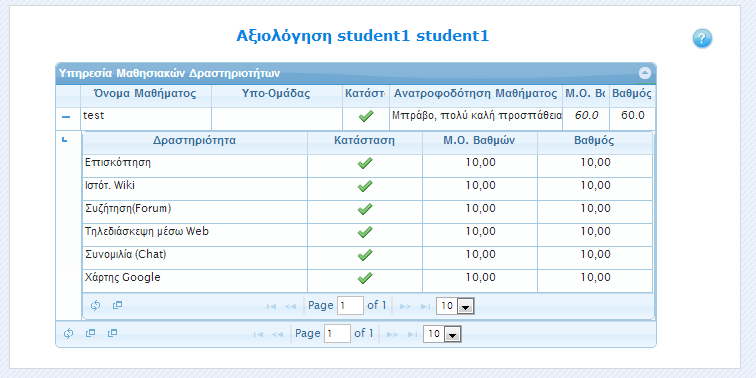756x378 pixels.
Task: Reload the activities sub-grid with refresh icon
Action: point(95,305)
